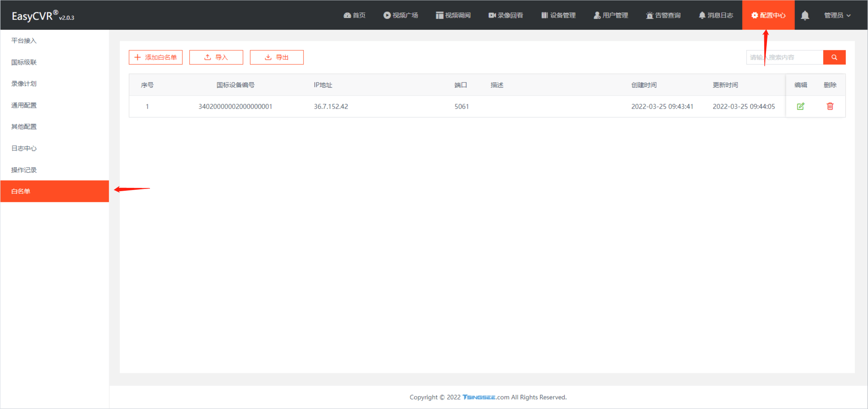Open 视频广场 video plaza

(x=401, y=15)
